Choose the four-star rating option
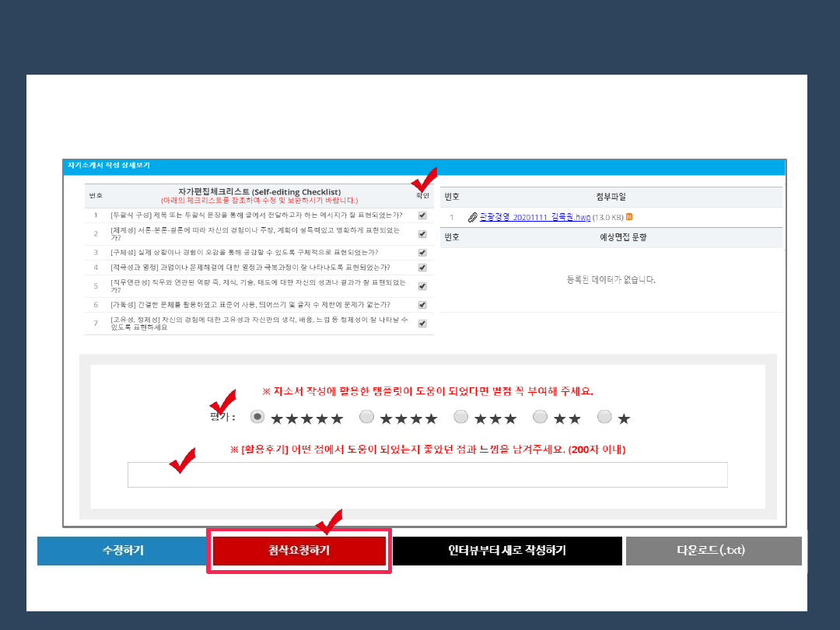This screenshot has height=630, width=840. pos(366,417)
